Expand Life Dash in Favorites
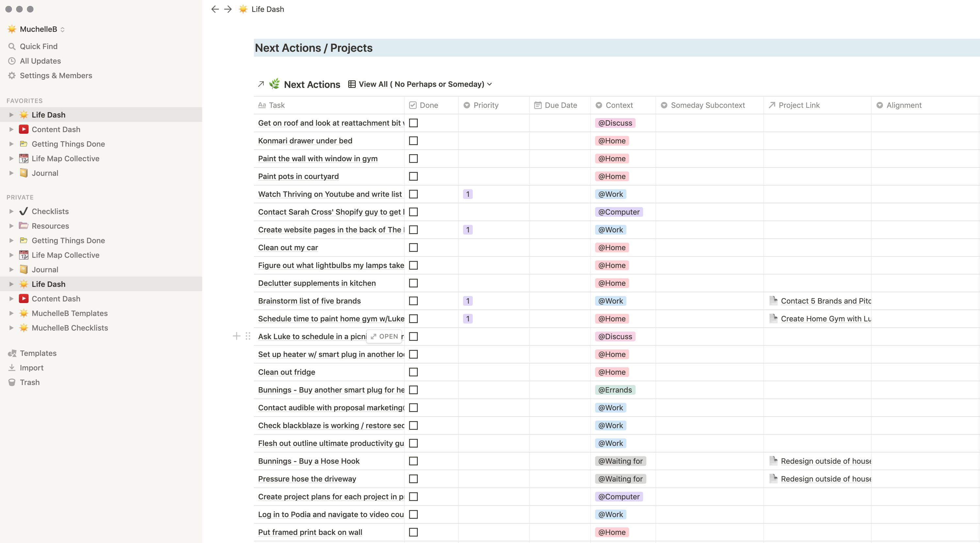This screenshot has height=543, width=980. [x=11, y=115]
